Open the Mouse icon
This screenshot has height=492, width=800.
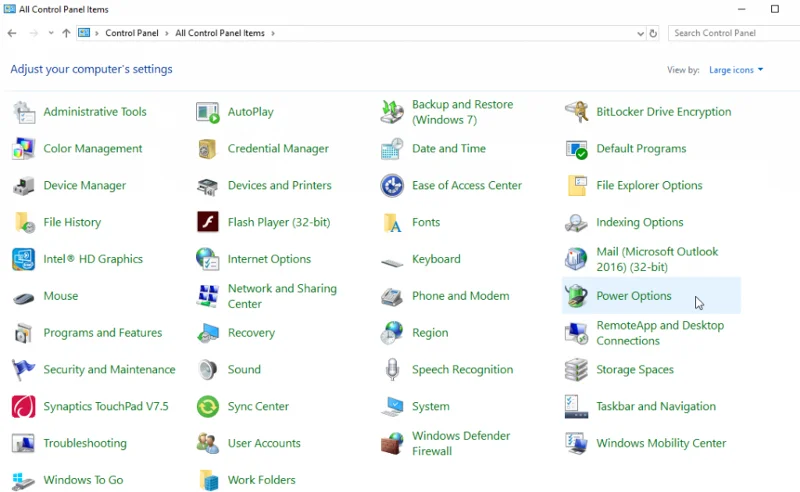point(23,297)
